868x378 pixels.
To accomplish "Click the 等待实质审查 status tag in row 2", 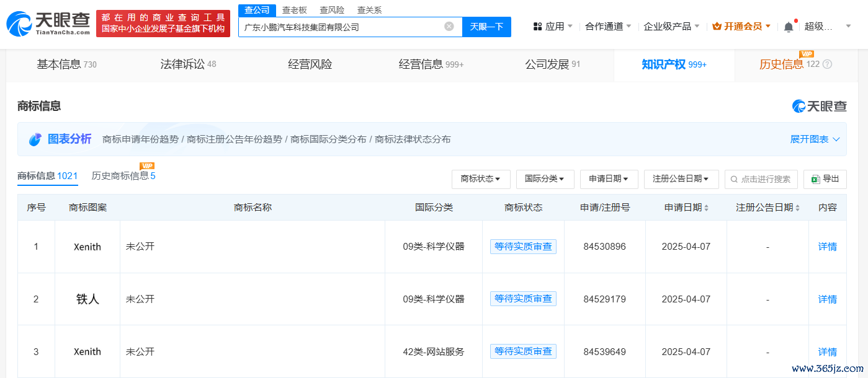I will (x=523, y=299).
